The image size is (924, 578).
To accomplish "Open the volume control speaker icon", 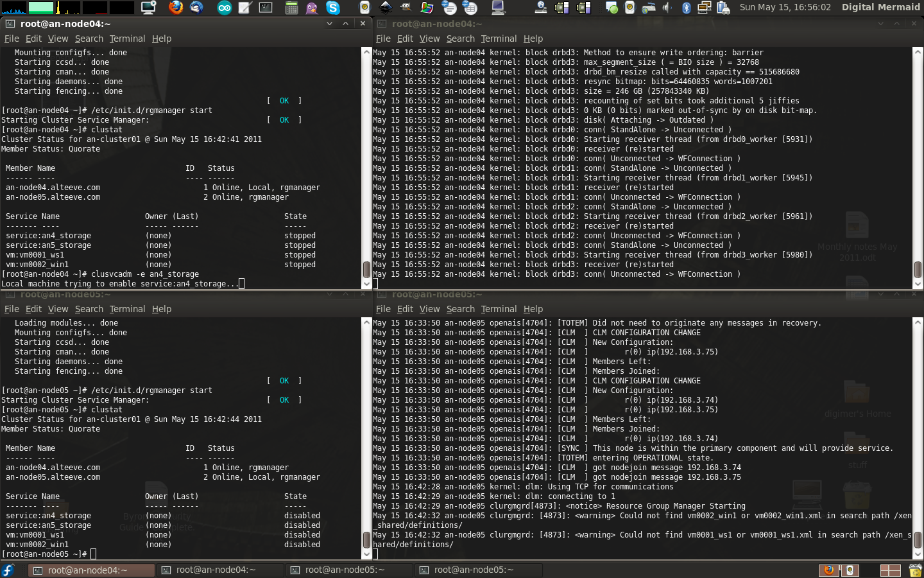I will coord(667,8).
